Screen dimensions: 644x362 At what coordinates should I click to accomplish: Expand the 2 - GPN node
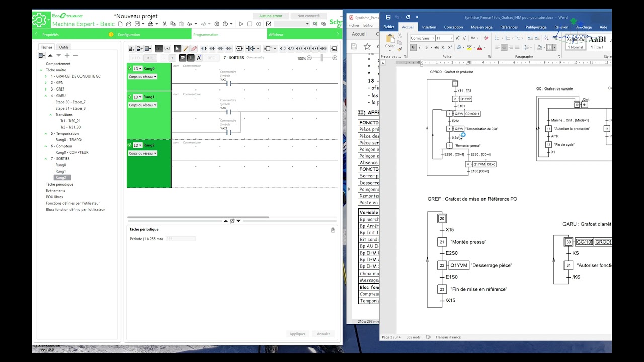pyautogui.click(x=46, y=82)
